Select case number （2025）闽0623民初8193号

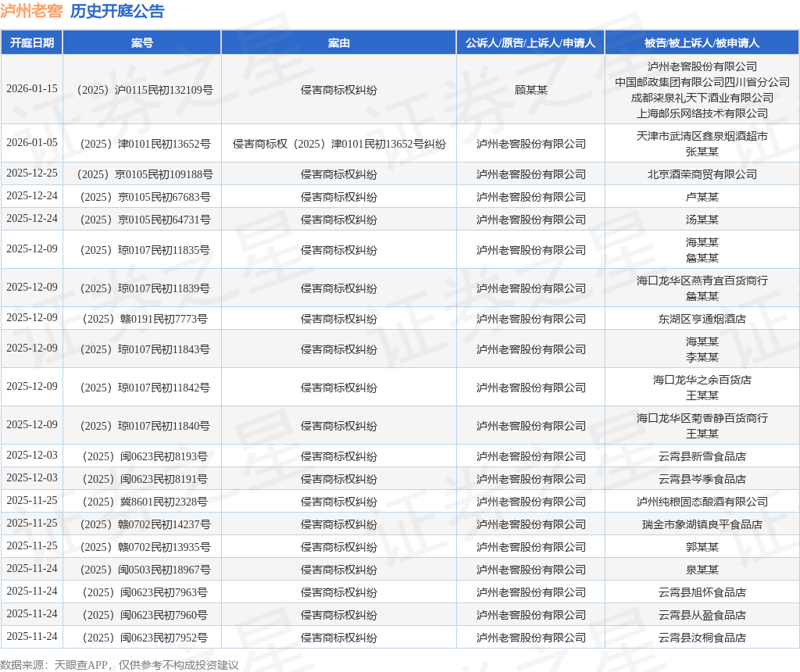pyautogui.click(x=142, y=456)
